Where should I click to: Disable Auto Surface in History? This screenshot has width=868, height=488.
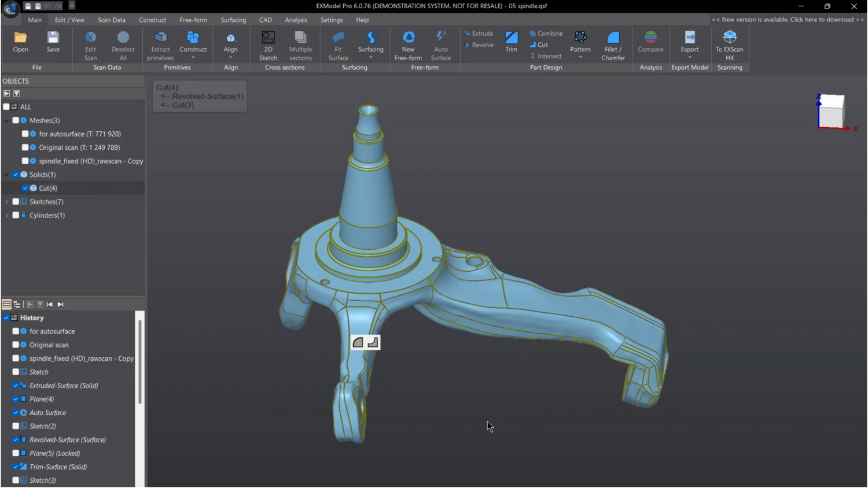(16, 413)
